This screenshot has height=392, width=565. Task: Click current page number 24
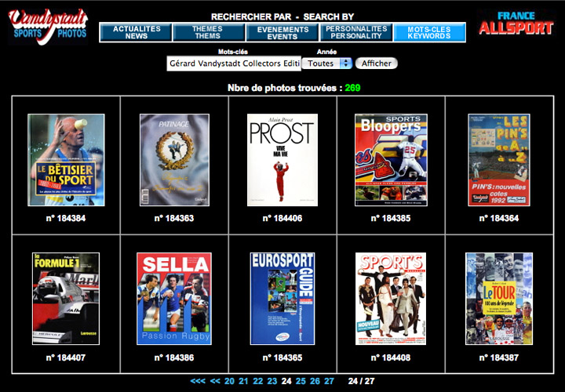(x=286, y=381)
